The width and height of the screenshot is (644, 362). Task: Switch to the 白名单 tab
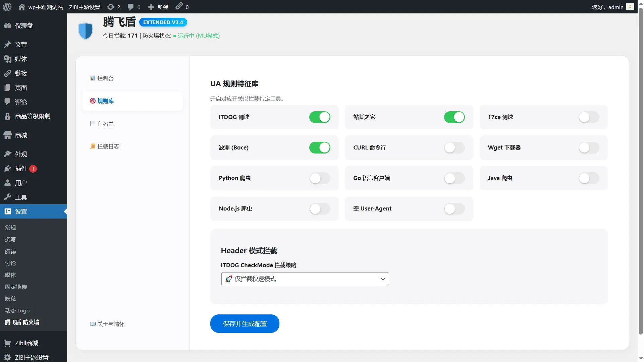[105, 124]
